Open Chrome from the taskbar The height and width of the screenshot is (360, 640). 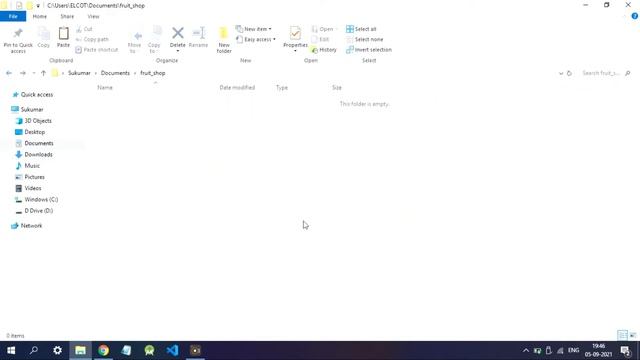[x=103, y=350]
